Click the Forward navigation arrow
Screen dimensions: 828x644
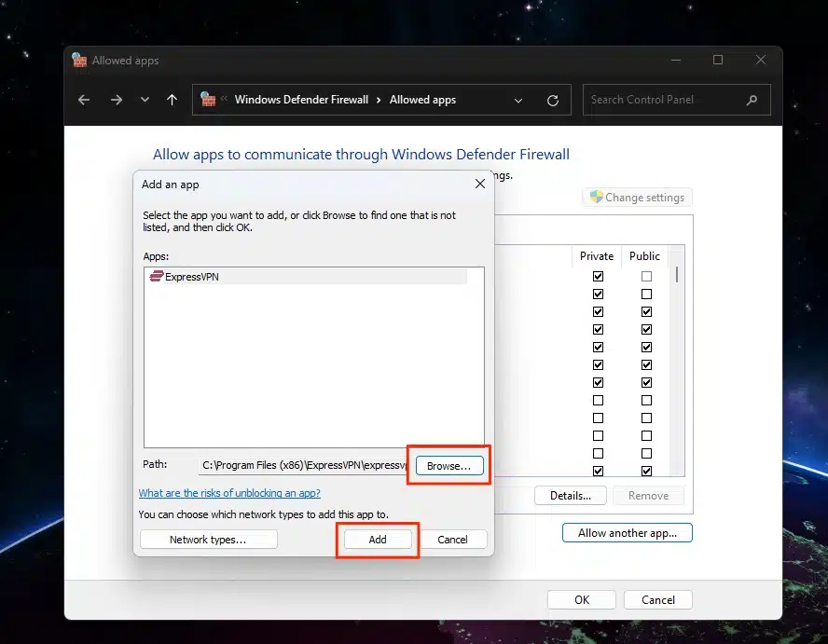pyautogui.click(x=117, y=100)
